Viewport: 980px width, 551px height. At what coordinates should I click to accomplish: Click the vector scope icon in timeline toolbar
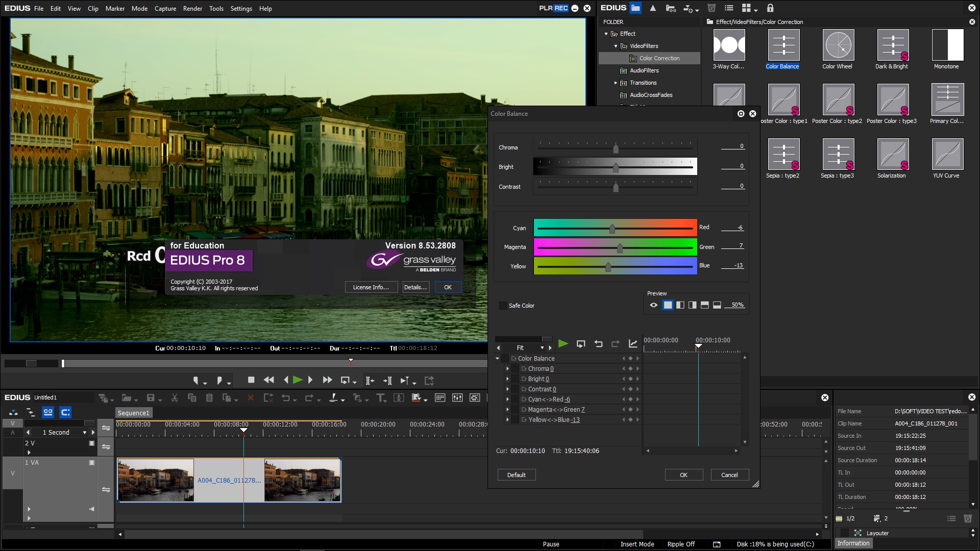point(475,398)
